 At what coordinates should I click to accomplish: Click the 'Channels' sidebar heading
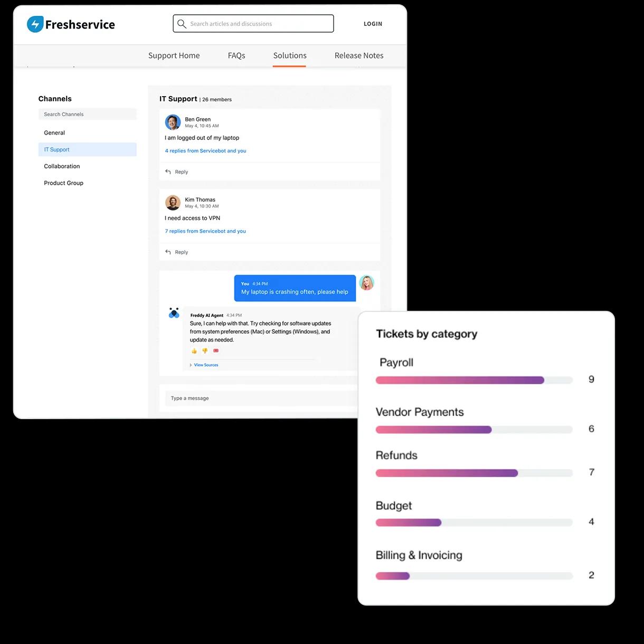pyautogui.click(x=55, y=99)
